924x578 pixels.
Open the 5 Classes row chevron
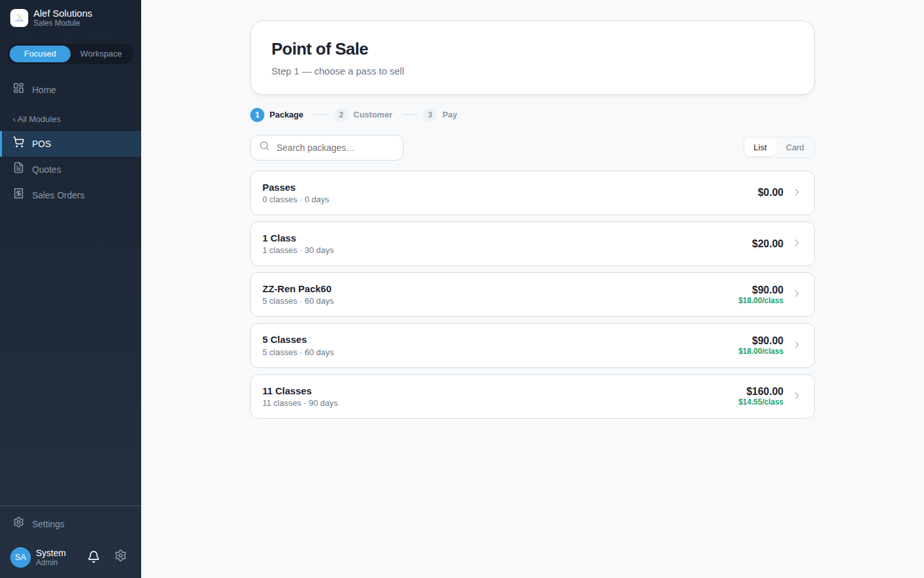797,345
